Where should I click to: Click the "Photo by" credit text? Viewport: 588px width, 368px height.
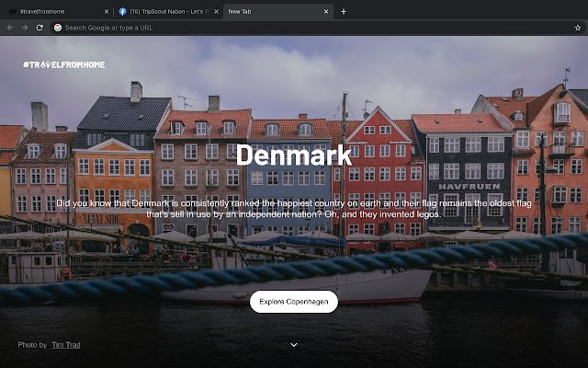coord(32,345)
